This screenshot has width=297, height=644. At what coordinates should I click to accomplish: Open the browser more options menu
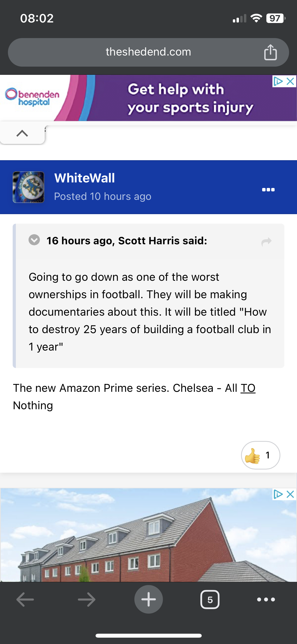[266, 599]
